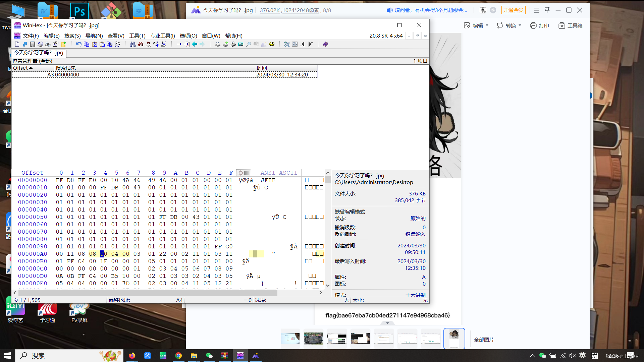
Task: Activate the magnifier search icon
Action: click(x=249, y=44)
